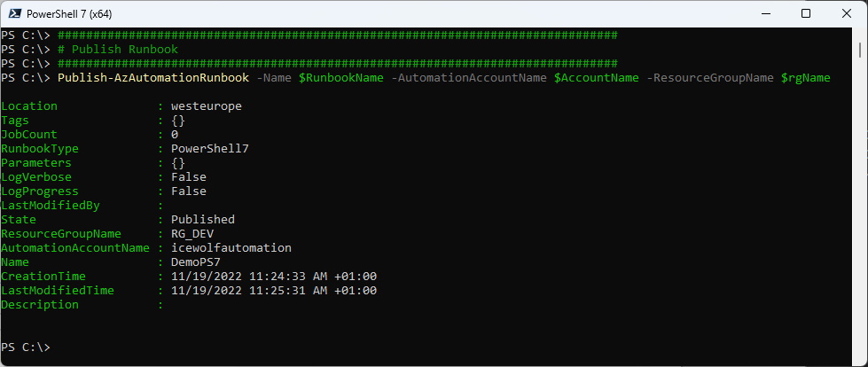Click the vertical scrollbar thumb
The height and width of the screenshot is (367, 868).
(x=860, y=50)
